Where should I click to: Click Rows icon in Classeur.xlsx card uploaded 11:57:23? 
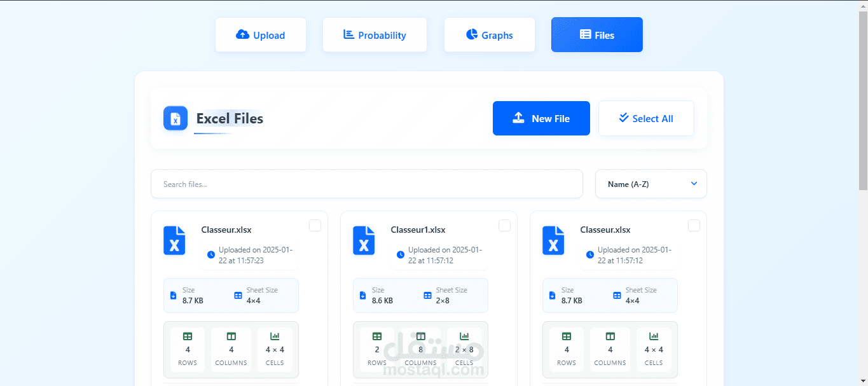(x=188, y=336)
